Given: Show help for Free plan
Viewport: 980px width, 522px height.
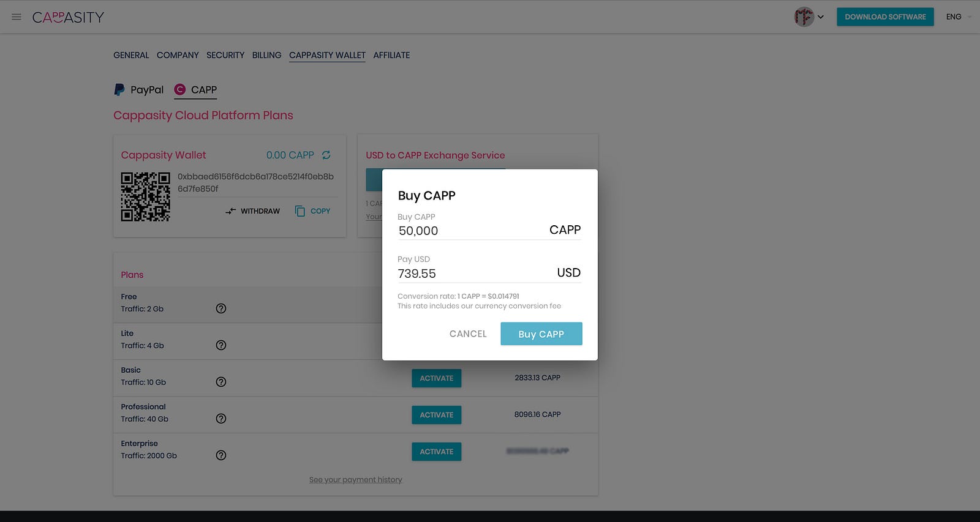Looking at the screenshot, I should tap(221, 308).
